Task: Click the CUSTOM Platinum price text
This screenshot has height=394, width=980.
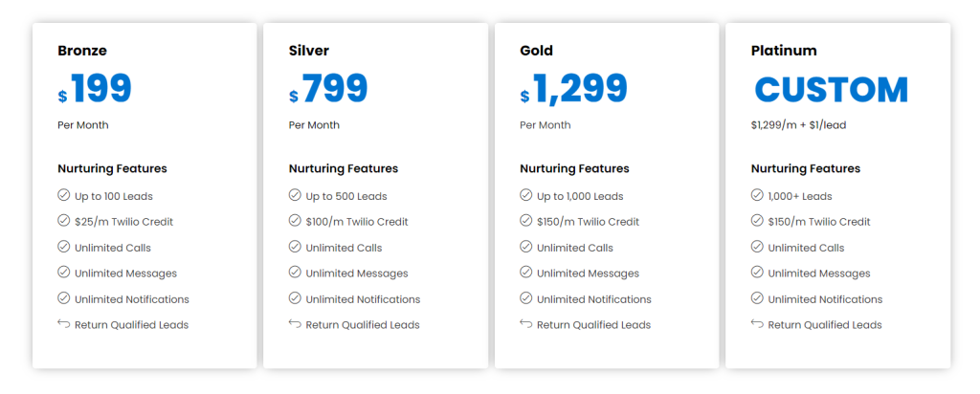Action: (832, 90)
